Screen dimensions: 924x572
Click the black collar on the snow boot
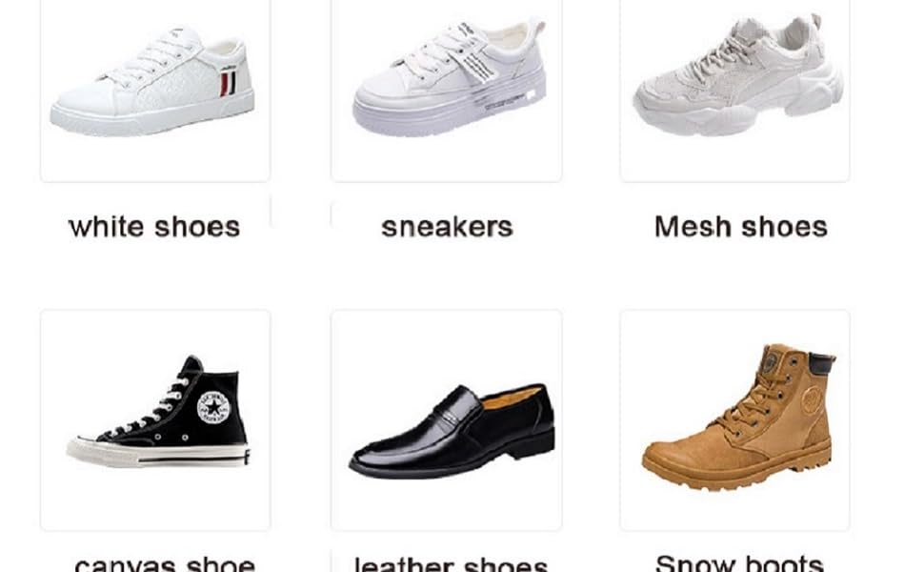pos(821,364)
